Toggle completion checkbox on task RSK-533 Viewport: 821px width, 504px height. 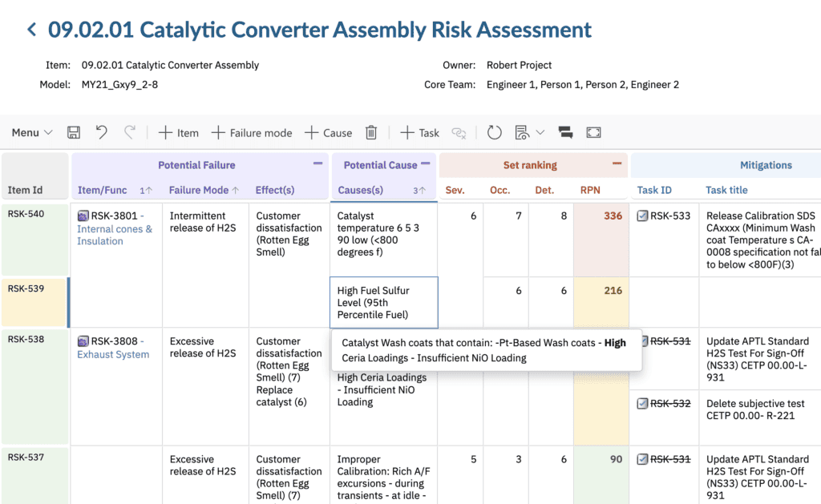click(641, 216)
